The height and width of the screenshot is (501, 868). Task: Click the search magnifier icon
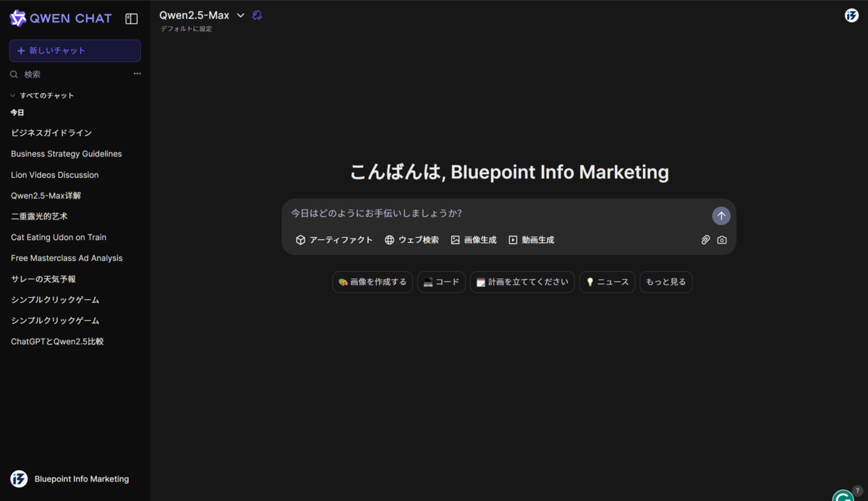14,74
